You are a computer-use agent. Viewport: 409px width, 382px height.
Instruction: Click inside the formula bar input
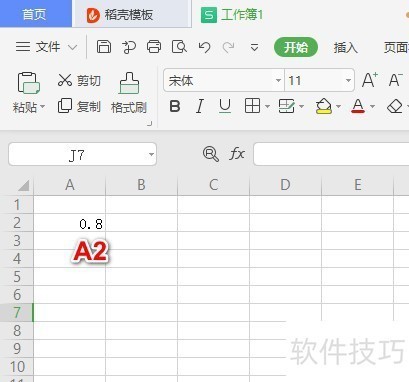[331, 154]
